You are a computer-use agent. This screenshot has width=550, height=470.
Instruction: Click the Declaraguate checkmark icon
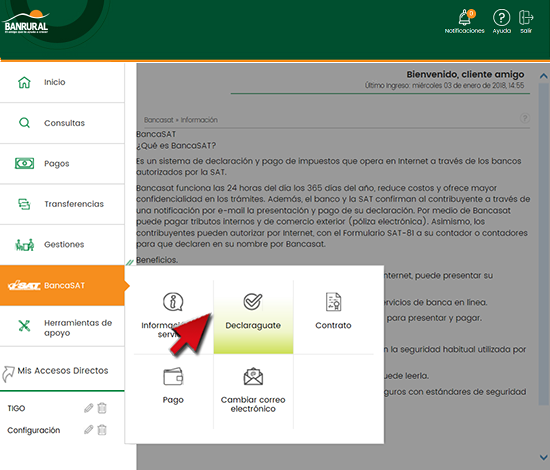(253, 302)
